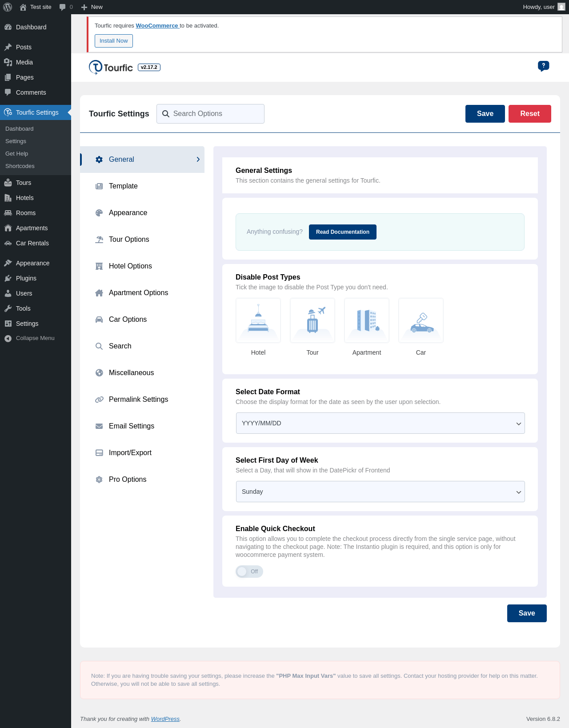This screenshot has width=569, height=728.
Task: Tick the Tour post type image
Action: [313, 320]
